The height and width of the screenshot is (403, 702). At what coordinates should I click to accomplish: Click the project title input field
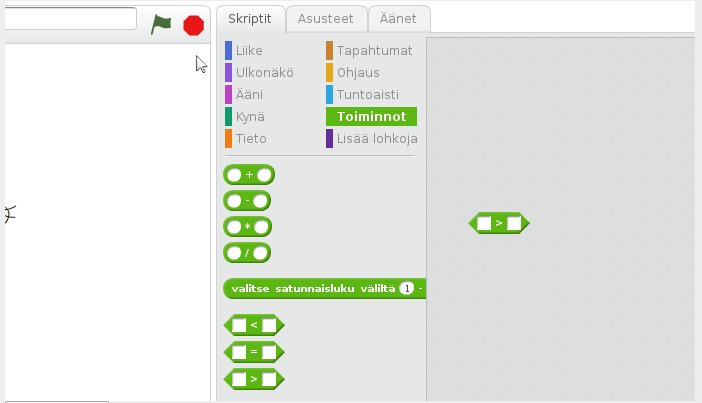pyautogui.click(x=70, y=18)
